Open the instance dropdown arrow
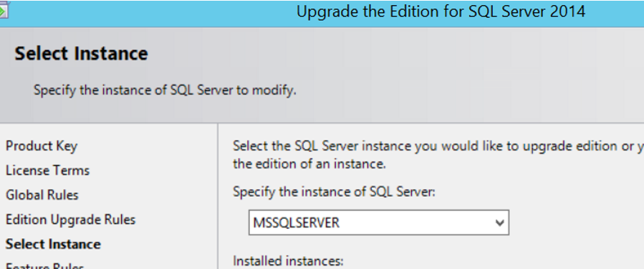The width and height of the screenshot is (644, 269). coord(499,222)
